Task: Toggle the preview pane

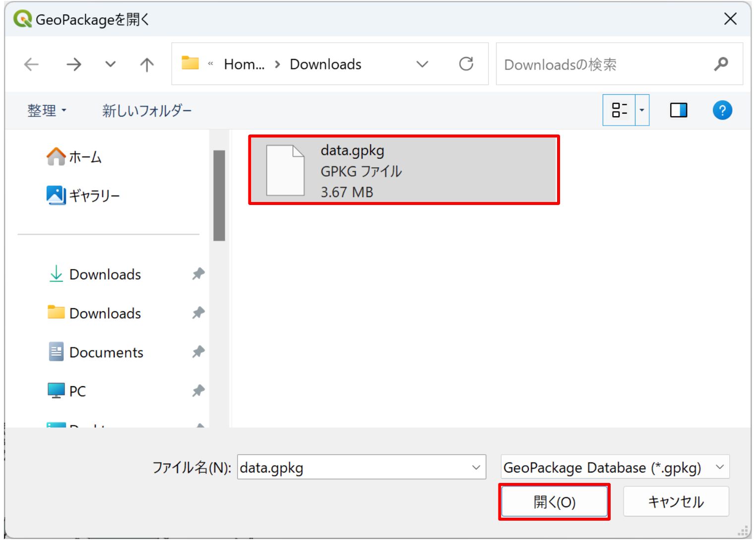Action: [x=679, y=110]
